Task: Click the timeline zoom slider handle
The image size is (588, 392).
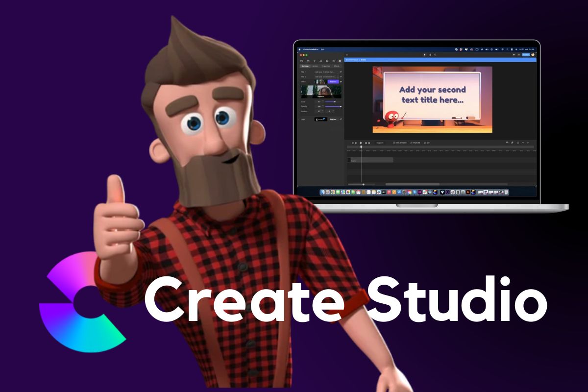Action: pos(364,184)
